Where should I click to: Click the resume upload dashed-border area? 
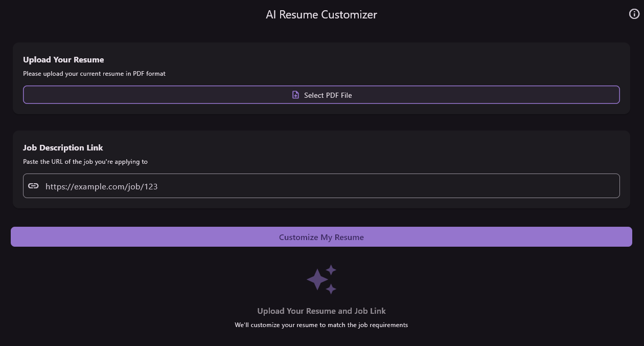[x=321, y=95]
